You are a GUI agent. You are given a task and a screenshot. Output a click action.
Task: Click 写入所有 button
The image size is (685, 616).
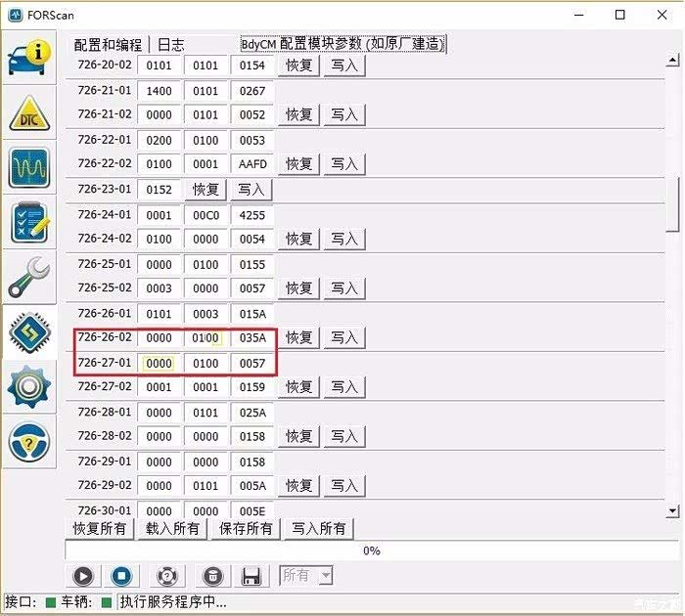[x=318, y=528]
